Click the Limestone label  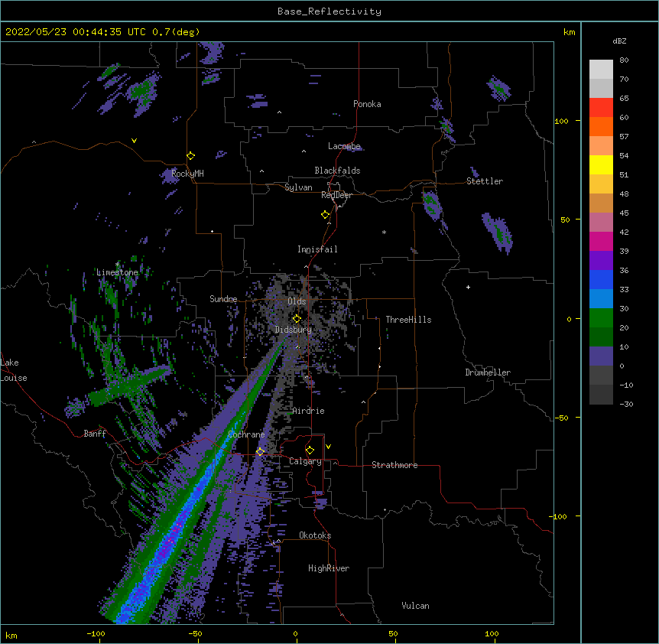point(117,272)
